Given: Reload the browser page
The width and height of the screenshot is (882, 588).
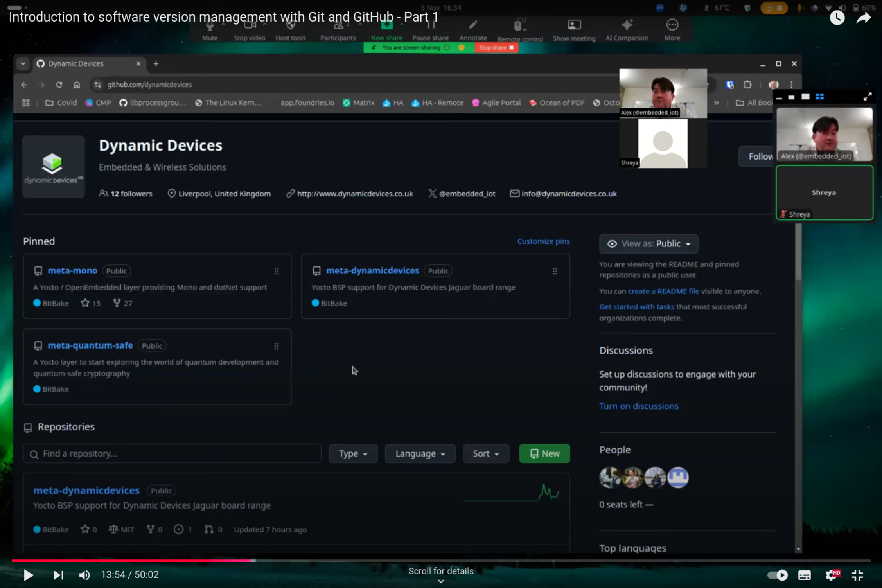Looking at the screenshot, I should click(59, 85).
